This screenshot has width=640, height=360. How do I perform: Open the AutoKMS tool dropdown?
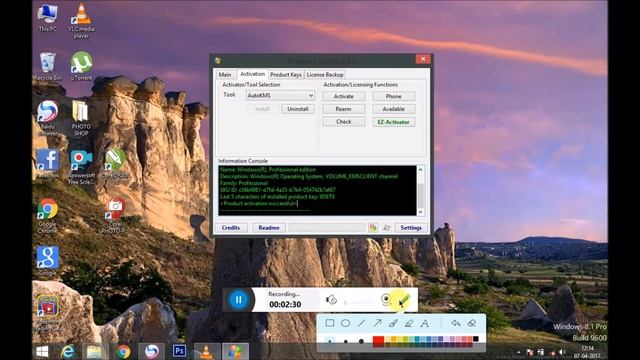click(280, 96)
